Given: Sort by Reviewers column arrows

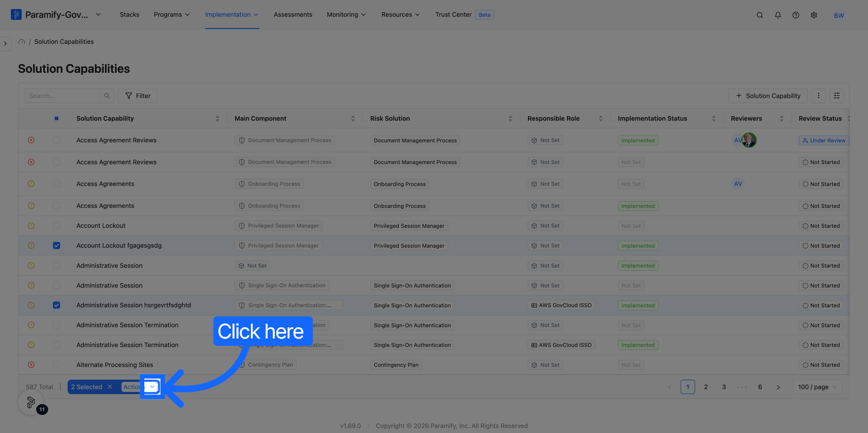Looking at the screenshot, I should [782, 118].
